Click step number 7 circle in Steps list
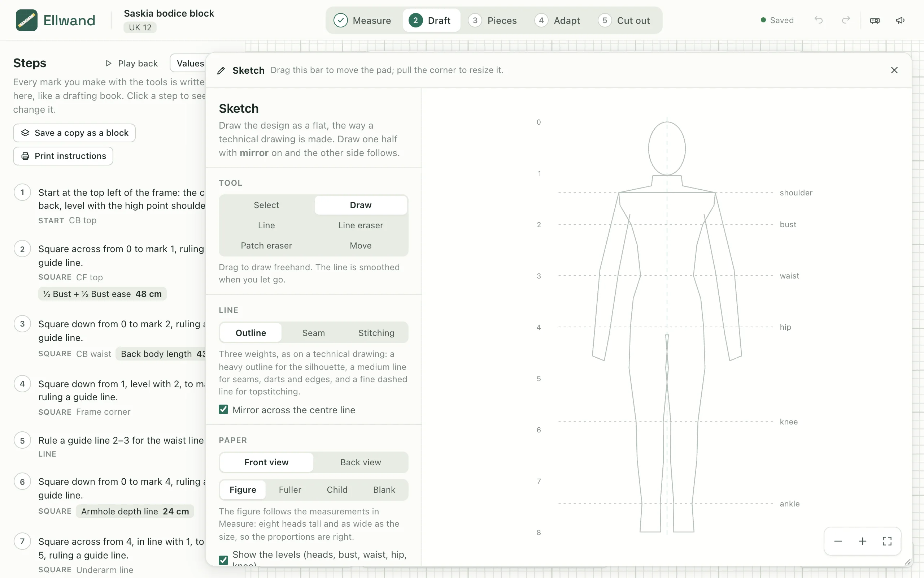This screenshot has width=924, height=578. 22,541
